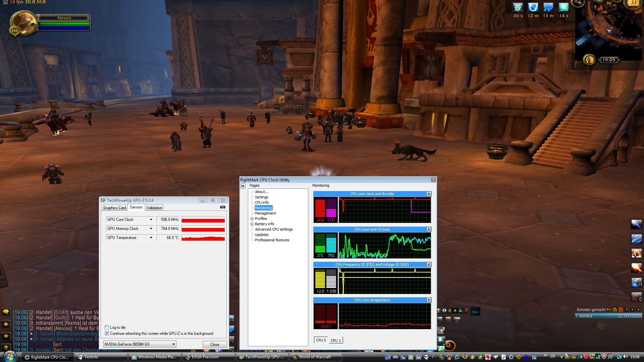The image size is (644, 362).
Task: Open Professional features page
Action: click(272, 240)
